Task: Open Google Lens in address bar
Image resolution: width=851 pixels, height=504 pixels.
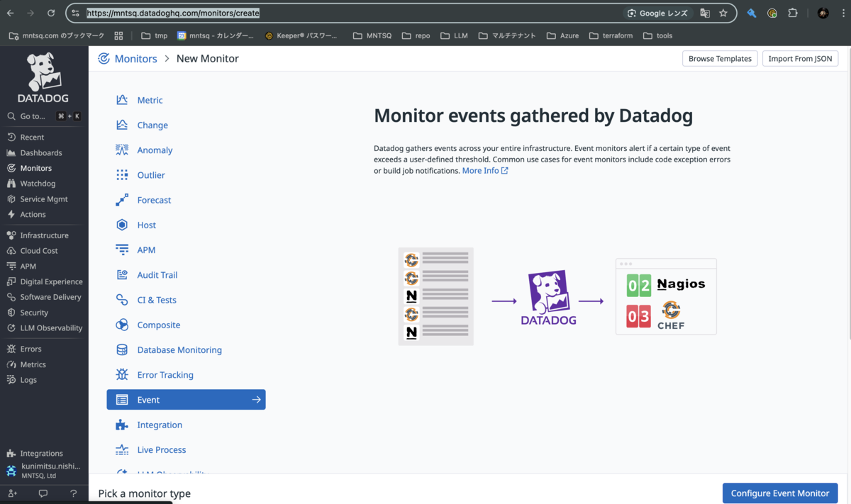Action: pyautogui.click(x=657, y=13)
